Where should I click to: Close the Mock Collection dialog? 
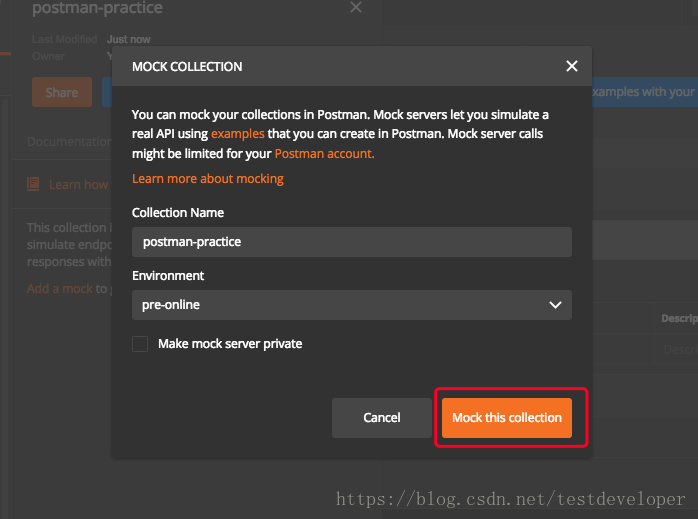tap(572, 66)
